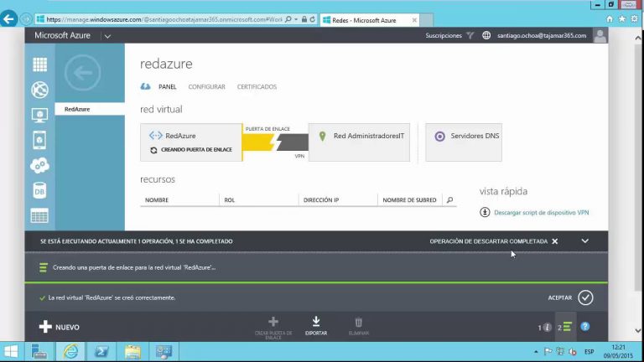The height and width of the screenshot is (362, 644).
Task: Collapse the notifications panel chevron
Action: tap(584, 241)
